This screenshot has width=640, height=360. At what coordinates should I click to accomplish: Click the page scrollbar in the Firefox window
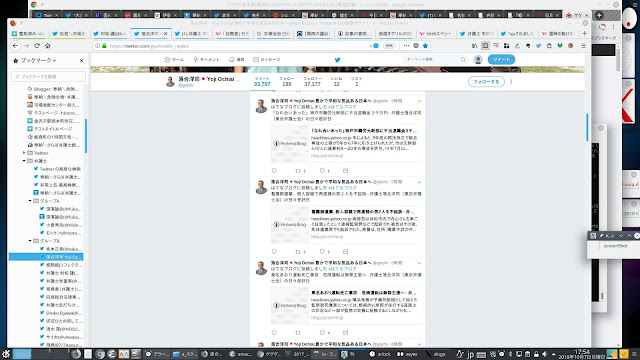click(x=588, y=127)
